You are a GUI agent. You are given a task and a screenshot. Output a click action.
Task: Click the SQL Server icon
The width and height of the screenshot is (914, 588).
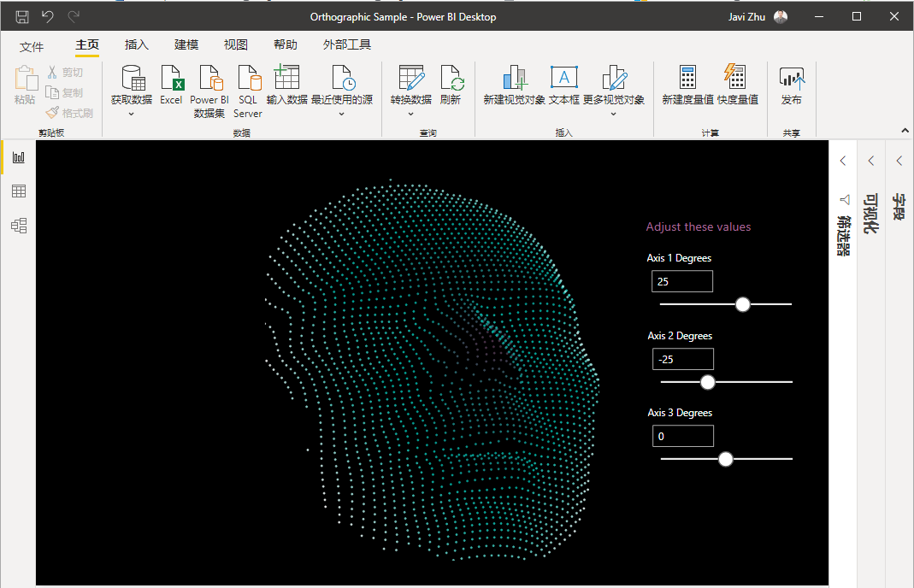coord(248,78)
